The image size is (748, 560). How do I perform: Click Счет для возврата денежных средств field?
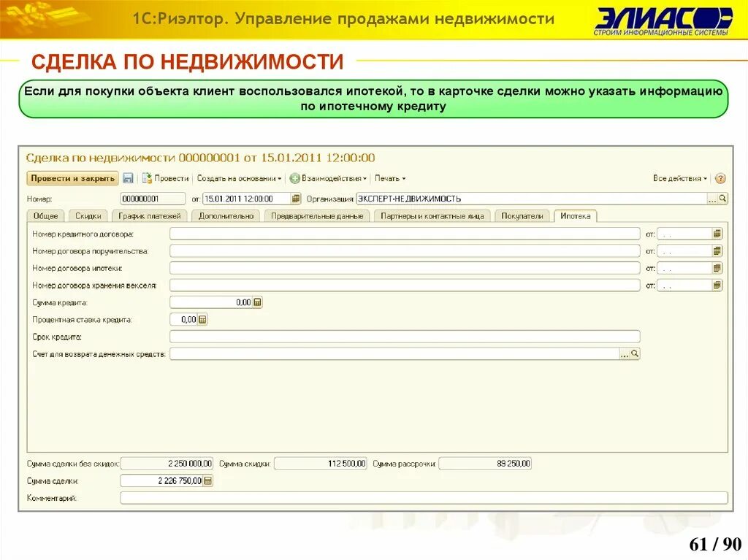coord(394,354)
